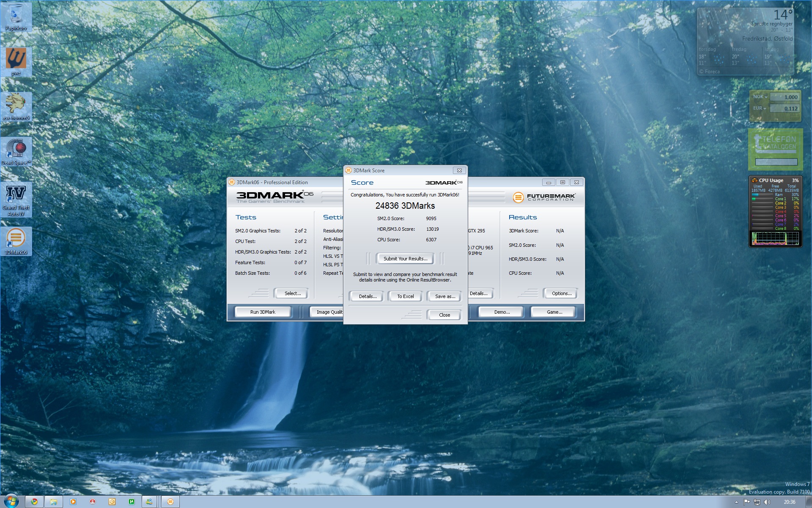Switch to Google Chrome in taskbar

pos(34,502)
